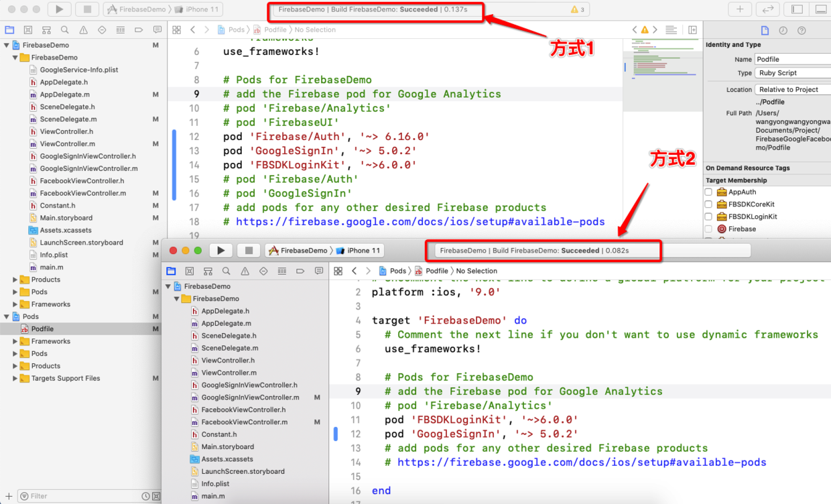Show the Quick Help inspector tab
831x504 pixels.
(801, 30)
